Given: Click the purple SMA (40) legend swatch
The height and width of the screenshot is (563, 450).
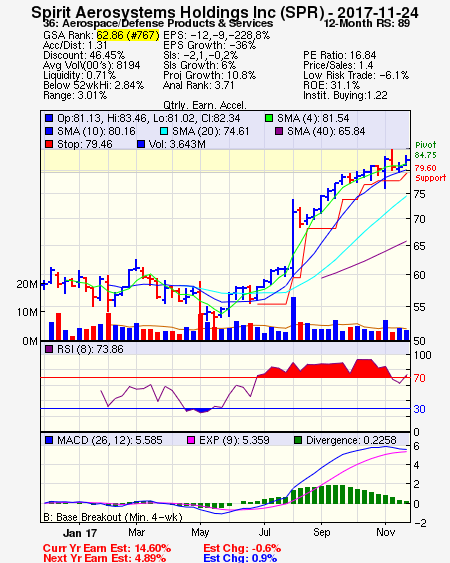Looking at the screenshot, I should 279,131.
